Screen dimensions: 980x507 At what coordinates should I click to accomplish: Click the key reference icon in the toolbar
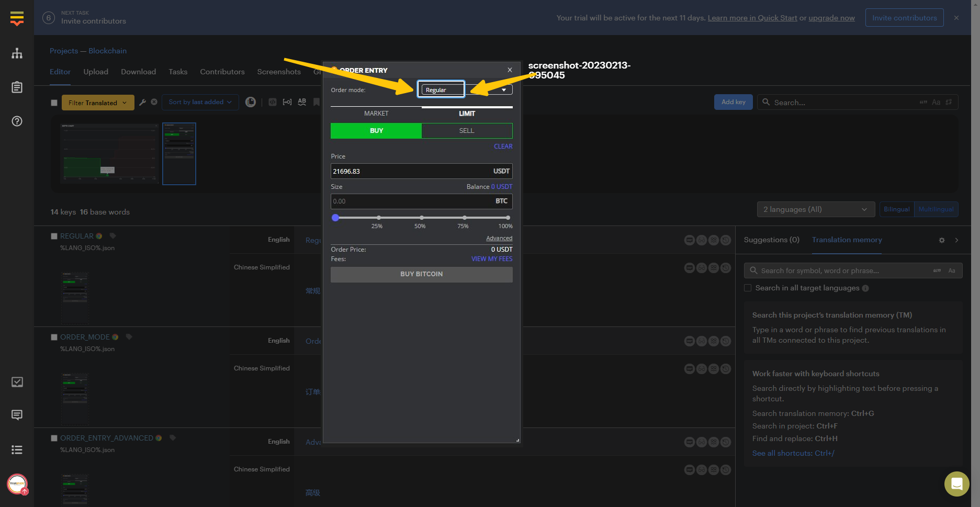[x=287, y=102]
